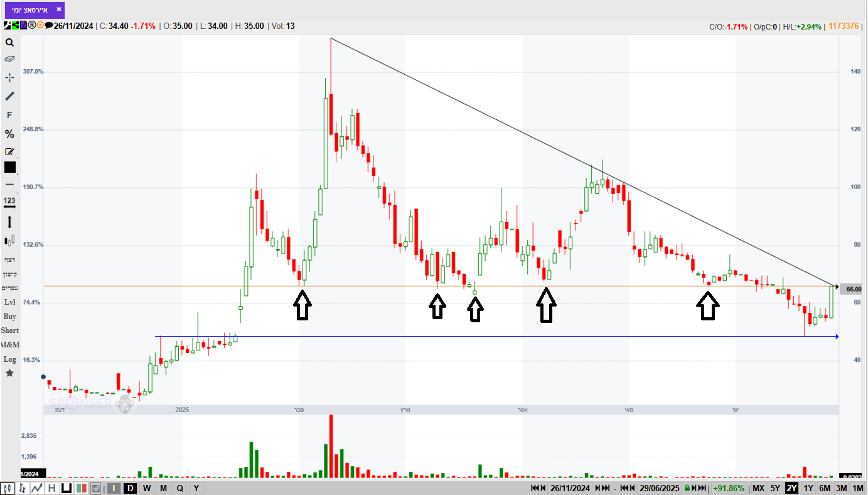Add chart to favorites with star icon

[x=9, y=373]
